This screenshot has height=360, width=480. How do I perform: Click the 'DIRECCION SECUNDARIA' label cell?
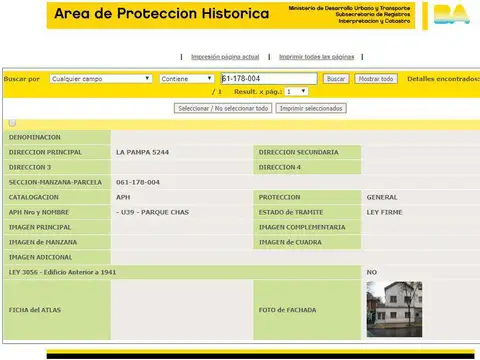pyautogui.click(x=307, y=152)
